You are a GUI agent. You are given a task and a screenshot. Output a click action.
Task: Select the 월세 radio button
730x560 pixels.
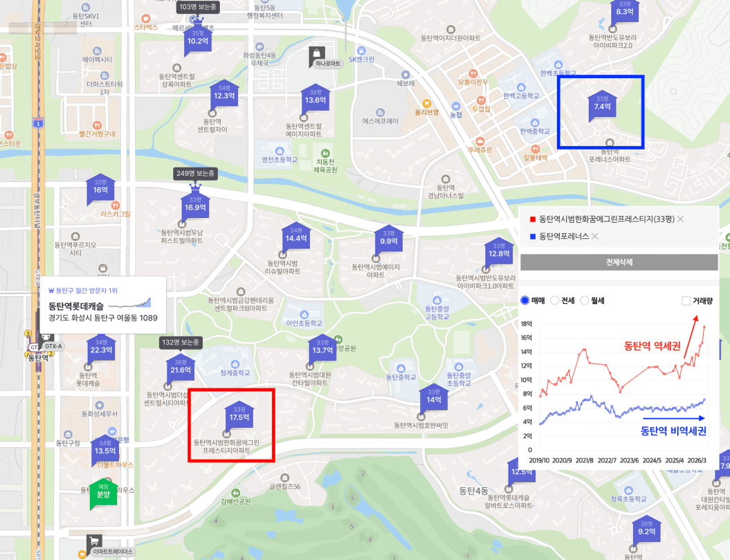coord(585,300)
